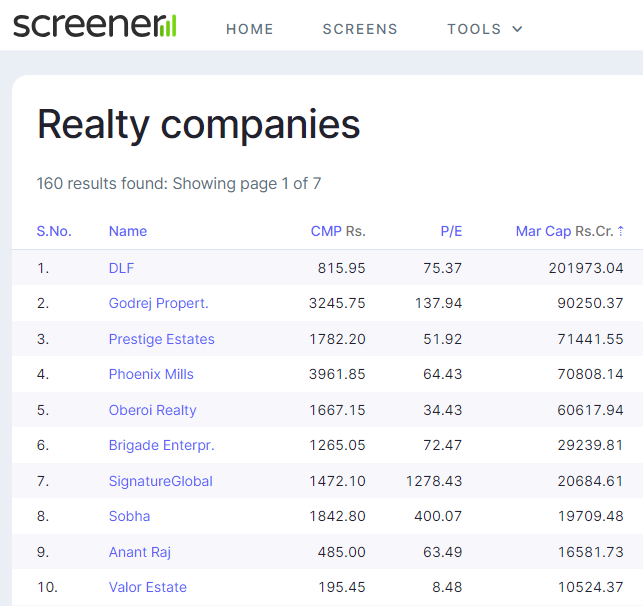Open the Screens menu item
Viewport: 643px width, 606px height.
click(x=360, y=29)
